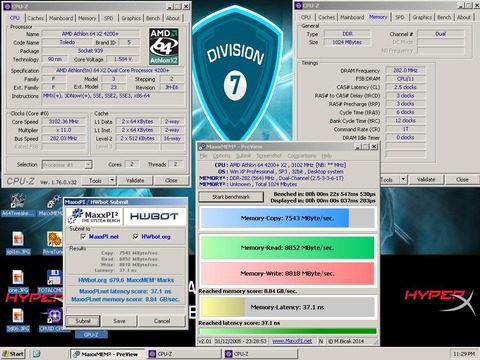Click the Start benchmark button
The height and width of the screenshot is (360, 480).
pyautogui.click(x=231, y=197)
